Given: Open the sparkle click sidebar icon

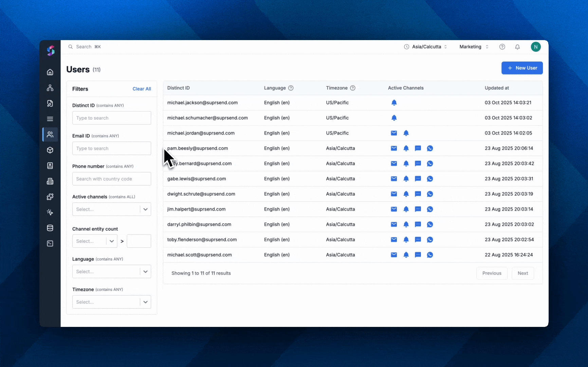Looking at the screenshot, I should (x=50, y=212).
